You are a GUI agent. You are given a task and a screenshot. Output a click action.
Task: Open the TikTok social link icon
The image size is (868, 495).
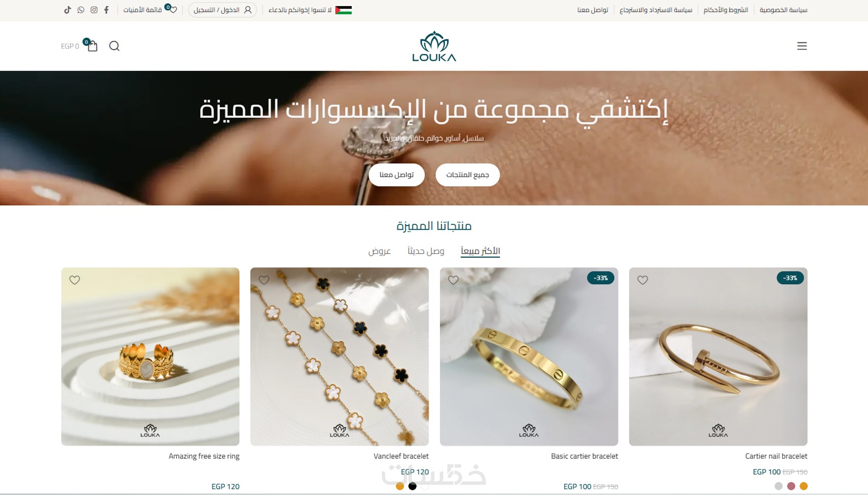(x=67, y=10)
